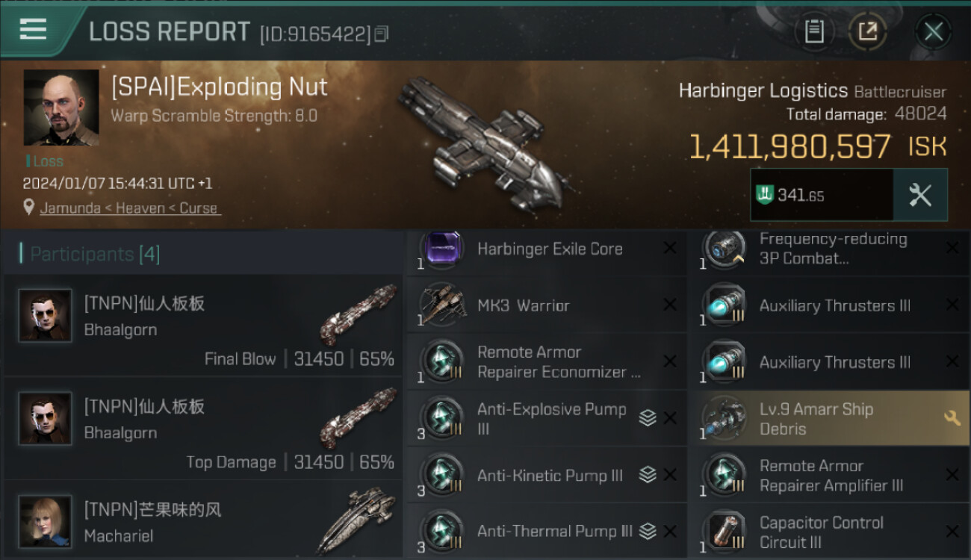Screen dimensions: 971x560
Task: Close the loss report window
Action: click(x=934, y=31)
